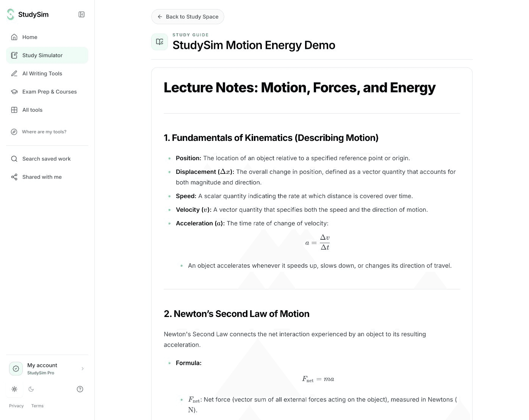
Task: Click the study guide book icon
Action: pyautogui.click(x=160, y=42)
